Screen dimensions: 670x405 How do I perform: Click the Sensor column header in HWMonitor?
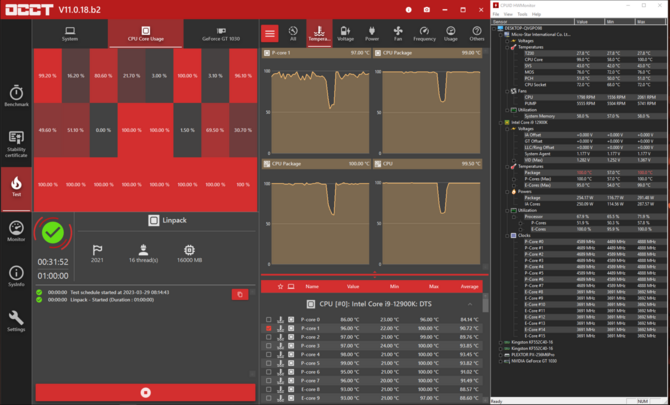[x=532, y=21]
